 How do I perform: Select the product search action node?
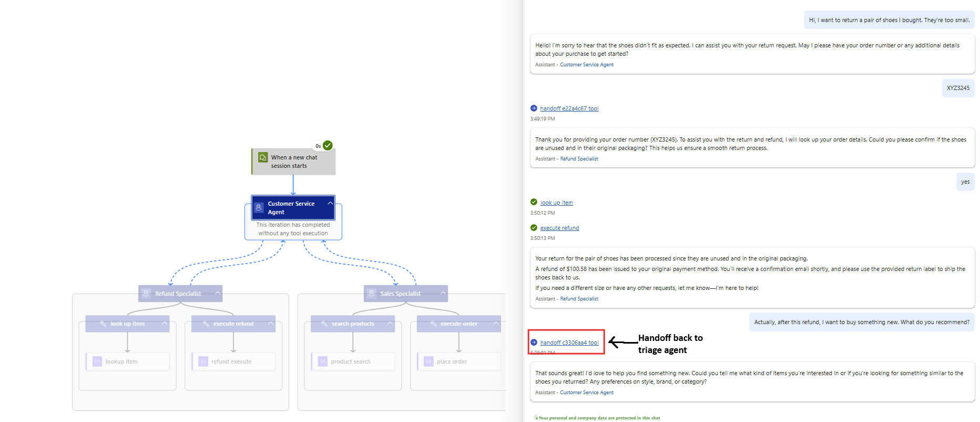tap(353, 361)
